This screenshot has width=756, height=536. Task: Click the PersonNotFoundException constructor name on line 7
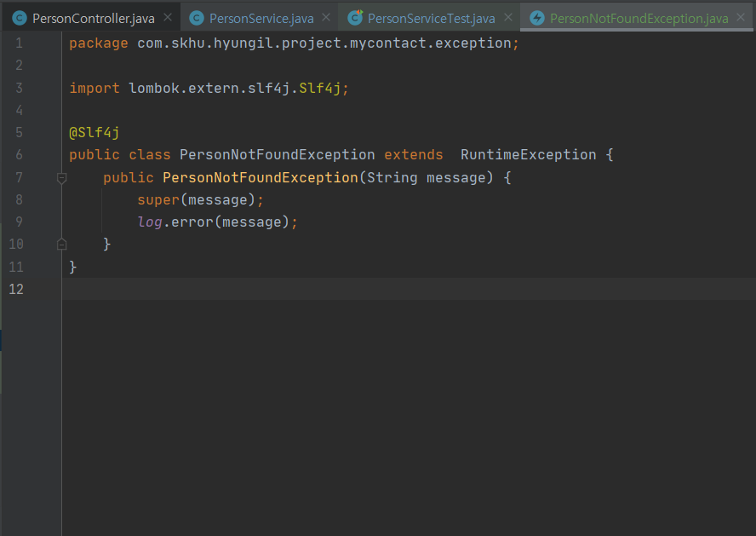click(x=261, y=177)
